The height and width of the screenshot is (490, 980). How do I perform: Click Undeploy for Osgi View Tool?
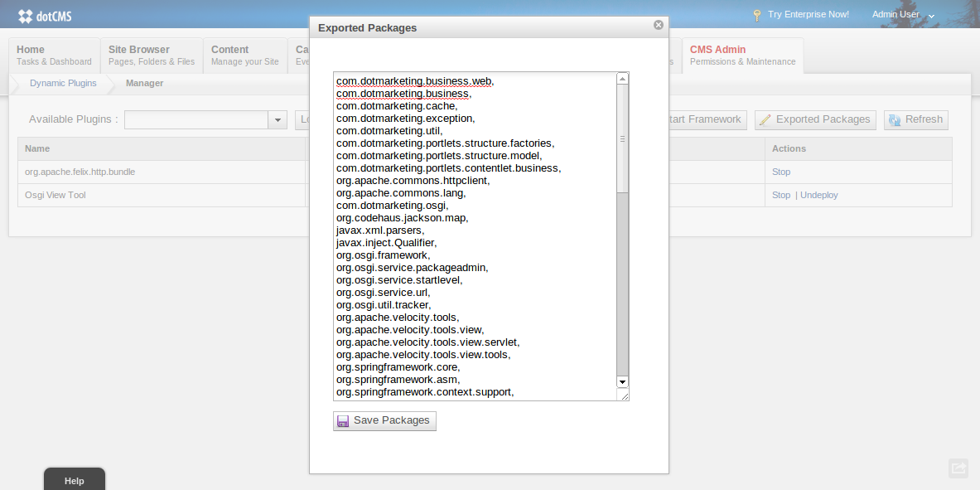click(x=819, y=195)
